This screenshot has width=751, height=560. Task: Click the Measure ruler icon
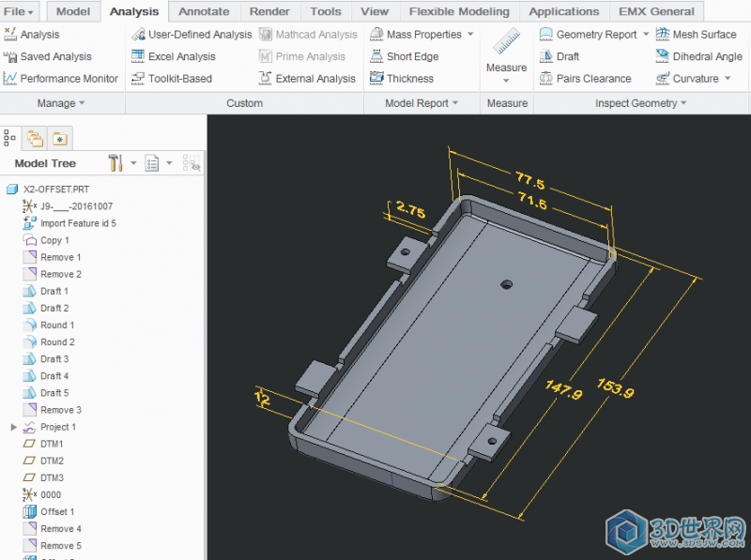tap(506, 41)
